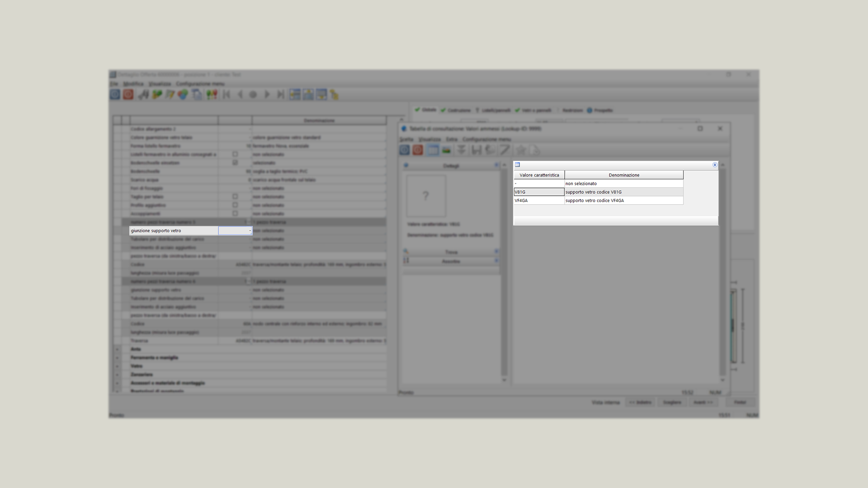Click the Finito button
The width and height of the screenshot is (868, 488).
pos(740,402)
